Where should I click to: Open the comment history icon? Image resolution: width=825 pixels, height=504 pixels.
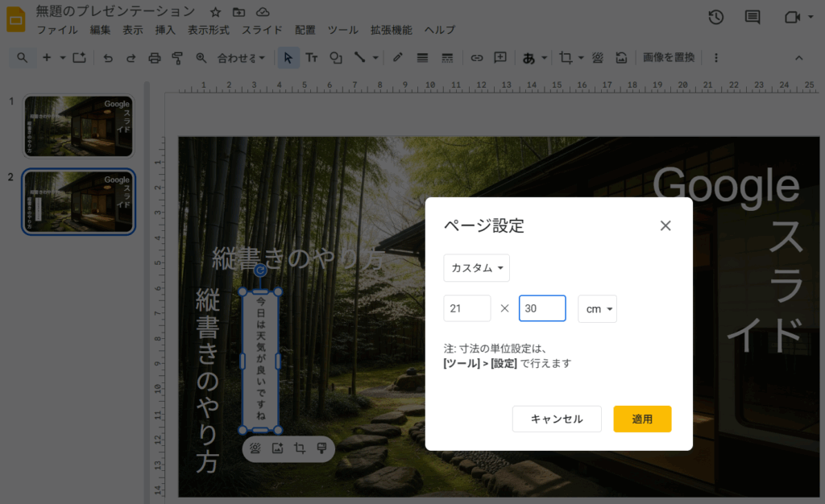coord(752,18)
